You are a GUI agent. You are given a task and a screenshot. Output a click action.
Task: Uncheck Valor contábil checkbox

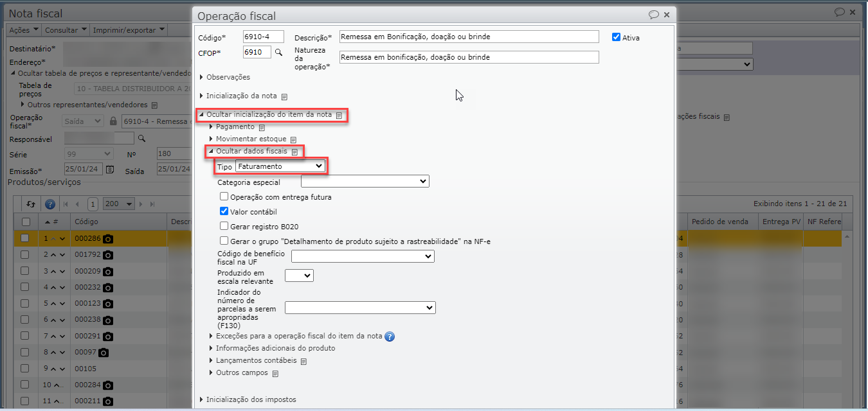[x=224, y=211]
